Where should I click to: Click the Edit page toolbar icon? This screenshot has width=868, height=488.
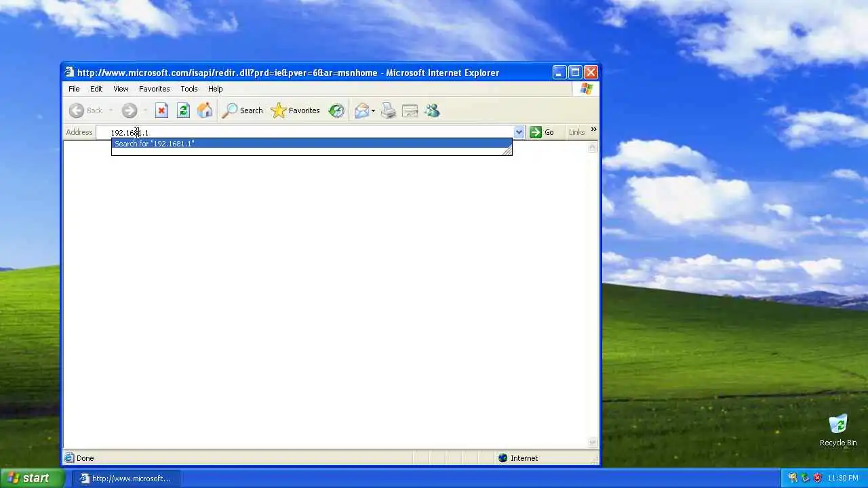tap(410, 110)
